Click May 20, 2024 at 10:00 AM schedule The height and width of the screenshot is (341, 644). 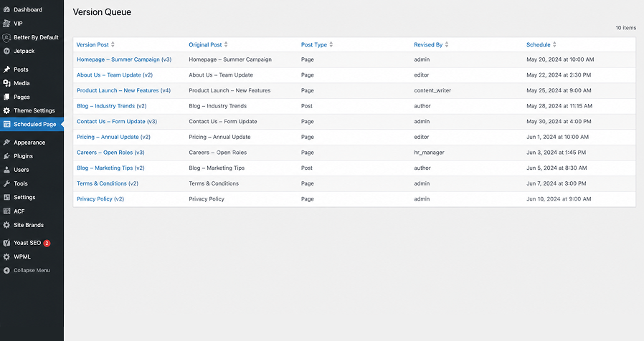pyautogui.click(x=560, y=59)
